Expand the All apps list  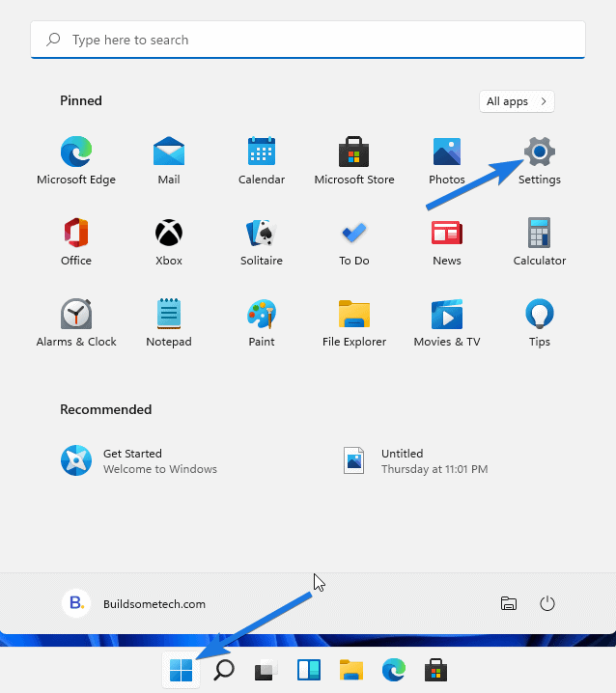click(517, 101)
